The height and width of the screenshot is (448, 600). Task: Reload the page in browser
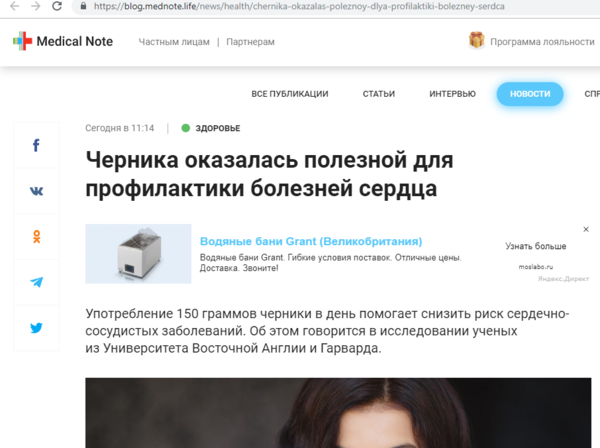click(57, 6)
